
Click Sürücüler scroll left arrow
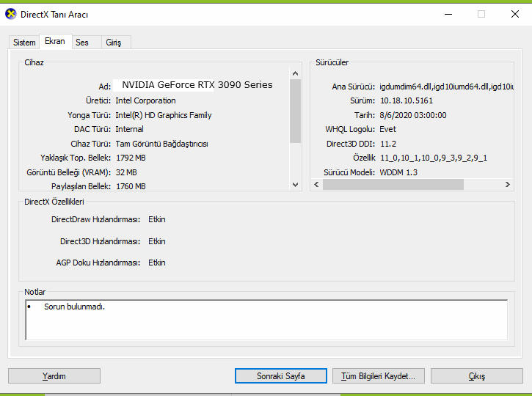pos(316,185)
